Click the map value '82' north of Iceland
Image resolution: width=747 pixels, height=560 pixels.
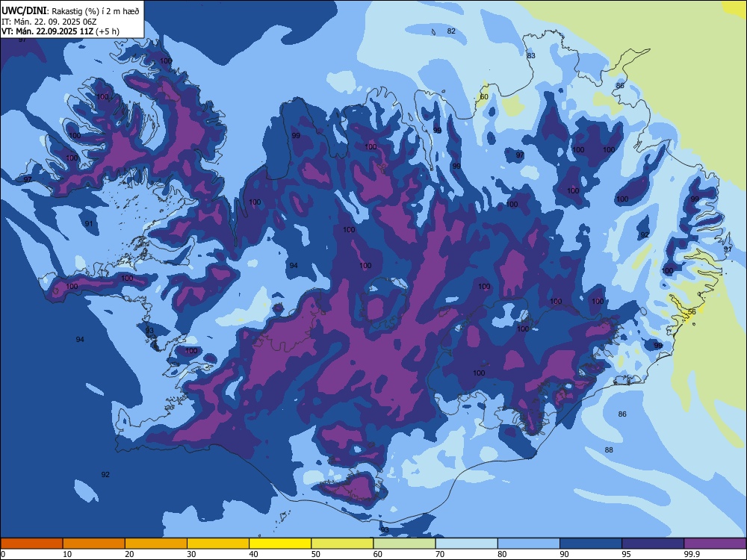[451, 31]
